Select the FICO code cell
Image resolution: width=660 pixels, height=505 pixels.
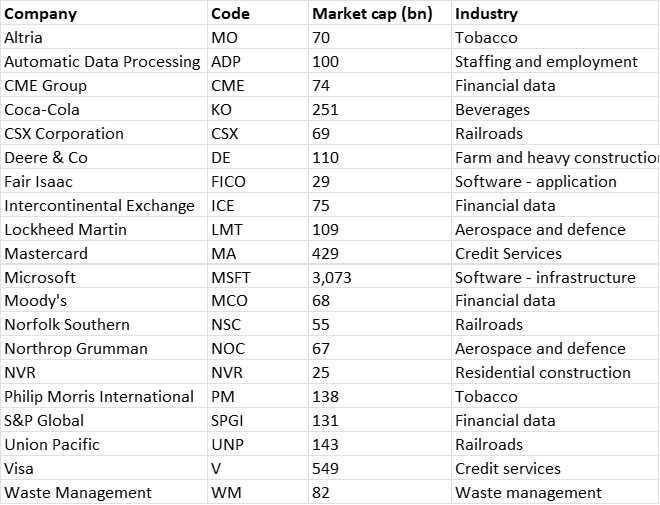point(228,182)
